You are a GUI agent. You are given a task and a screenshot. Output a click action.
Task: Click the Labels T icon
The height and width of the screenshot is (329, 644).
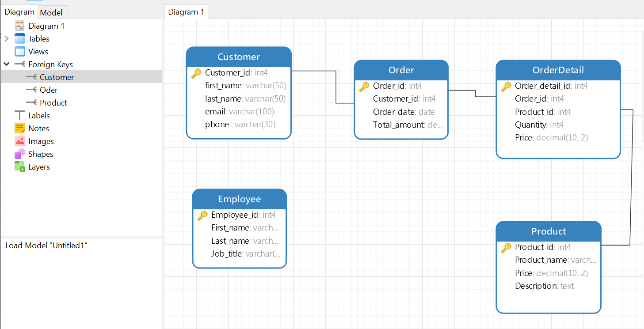coord(20,116)
